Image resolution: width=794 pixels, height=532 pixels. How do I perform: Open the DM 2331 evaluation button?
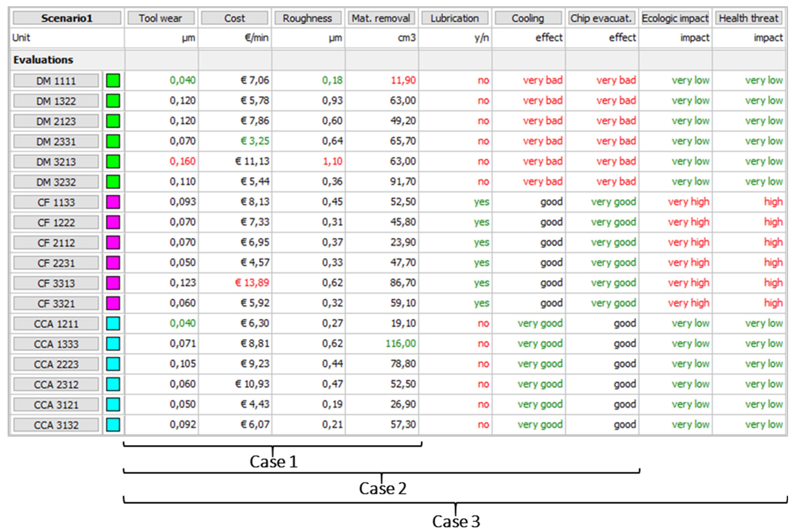(x=56, y=141)
